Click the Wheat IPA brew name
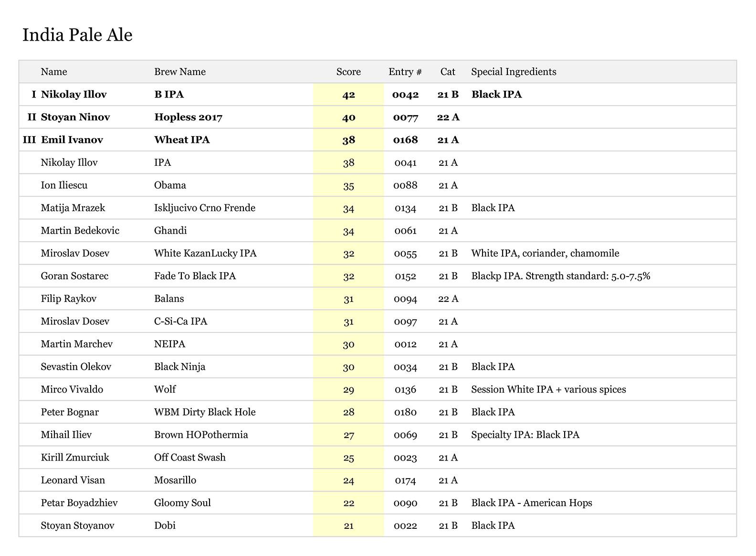This screenshot has width=756, height=556. click(182, 140)
